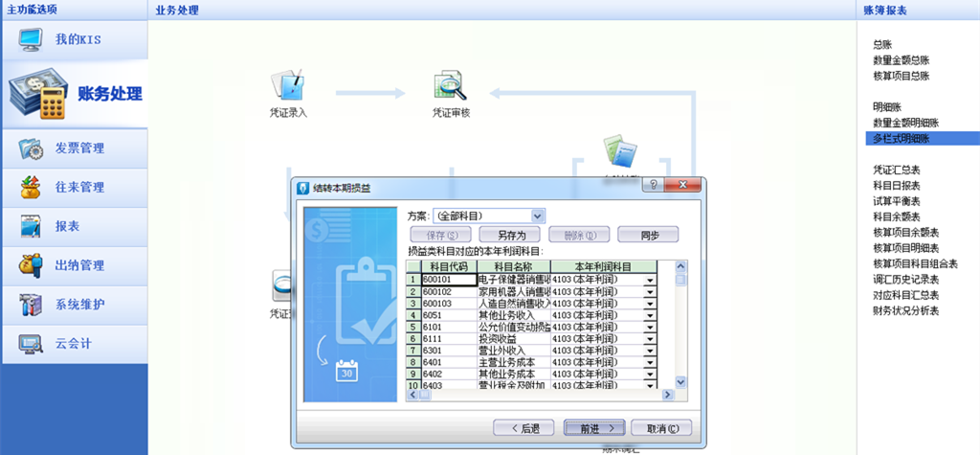Select the cell 公允价值变动损益
980x455 pixels.
514,328
